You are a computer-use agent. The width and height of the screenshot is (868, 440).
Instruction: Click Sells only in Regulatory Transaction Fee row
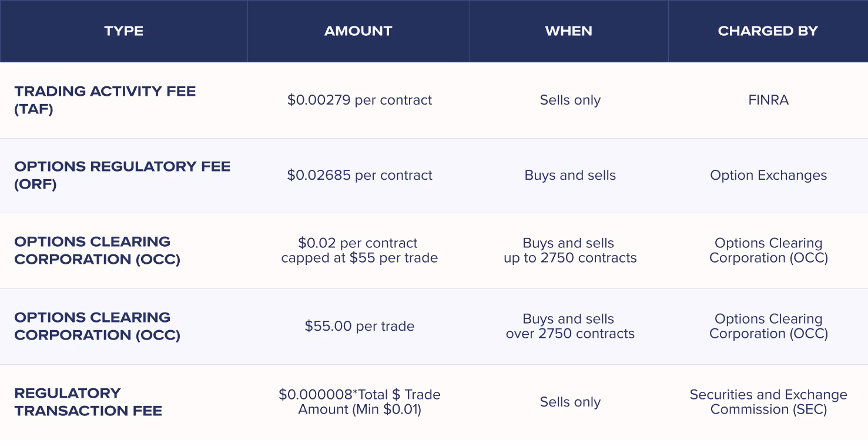[x=569, y=402]
